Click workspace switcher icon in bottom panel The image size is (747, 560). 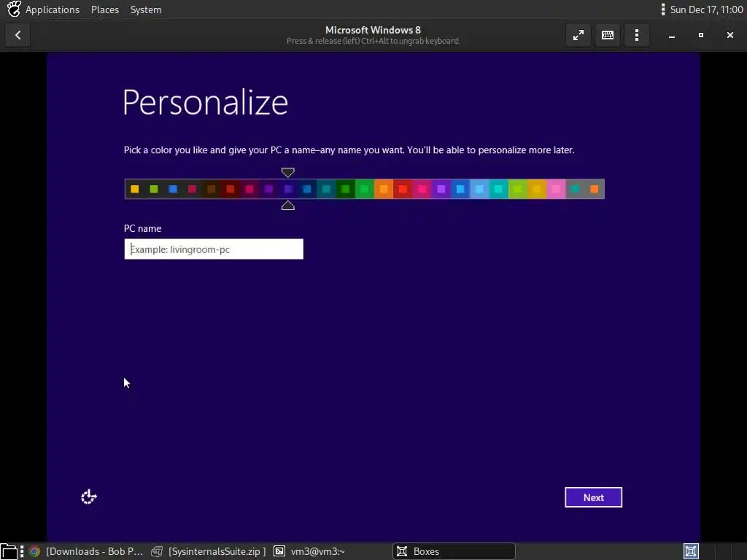pyautogui.click(x=691, y=551)
